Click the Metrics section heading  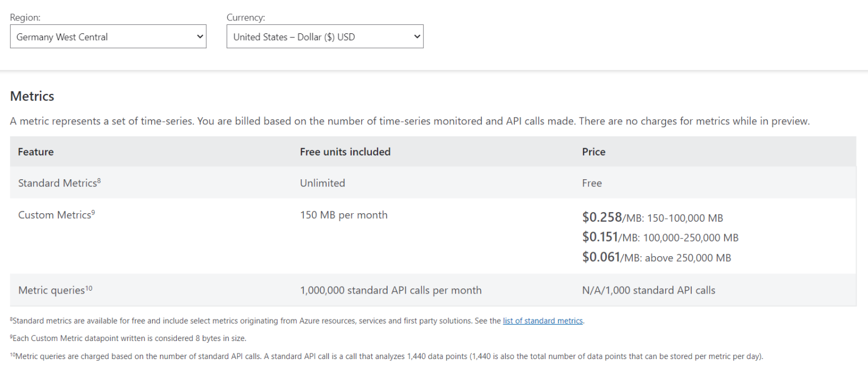tap(32, 96)
